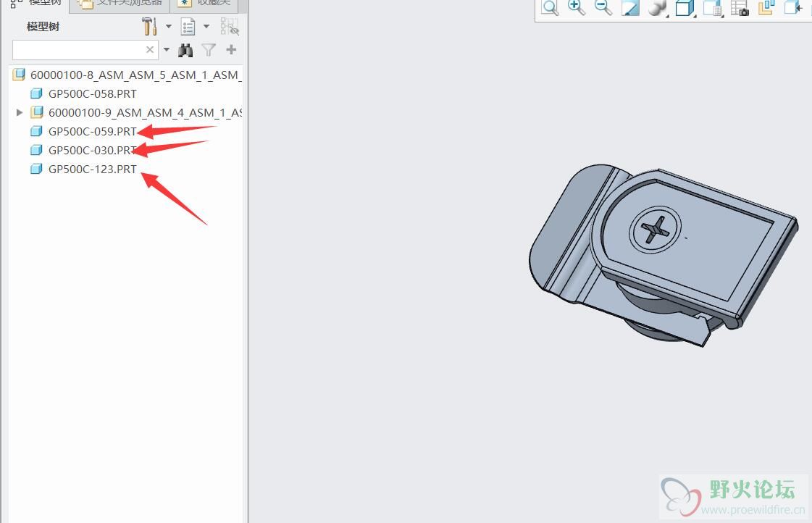The width and height of the screenshot is (812, 523).
Task: Switch to the folder browser tab
Action: tap(120, 4)
